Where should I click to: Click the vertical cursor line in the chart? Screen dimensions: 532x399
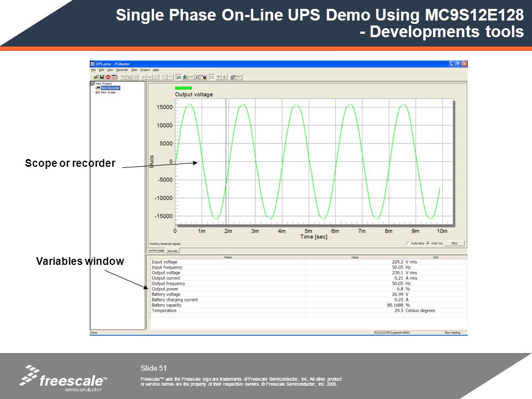226,161
